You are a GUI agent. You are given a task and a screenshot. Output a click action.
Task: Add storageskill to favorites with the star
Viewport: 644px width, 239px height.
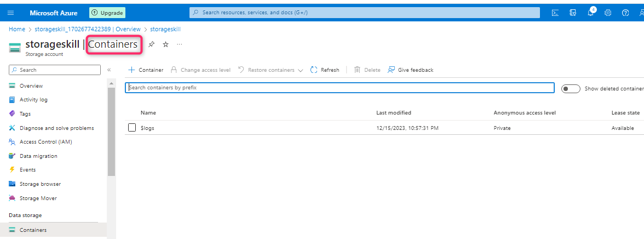point(165,44)
